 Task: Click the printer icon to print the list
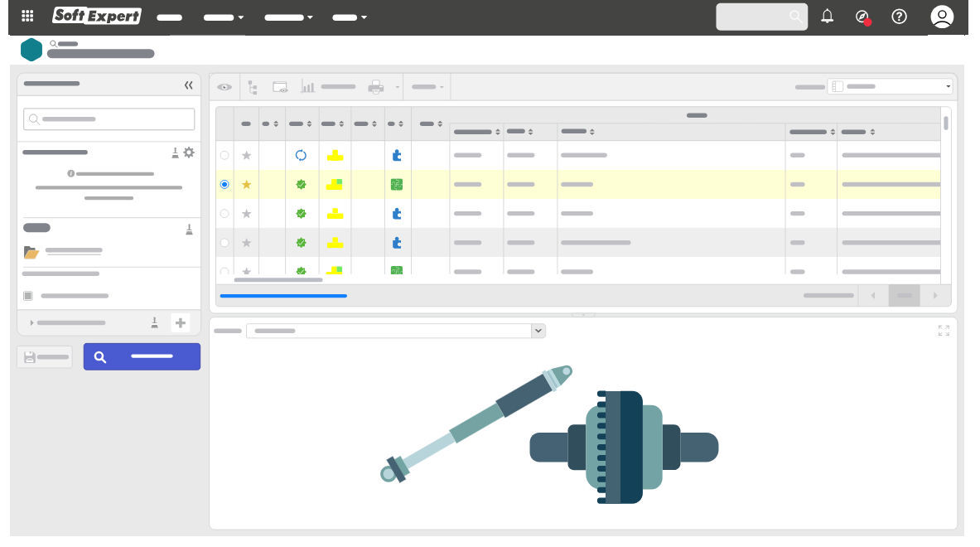click(375, 86)
